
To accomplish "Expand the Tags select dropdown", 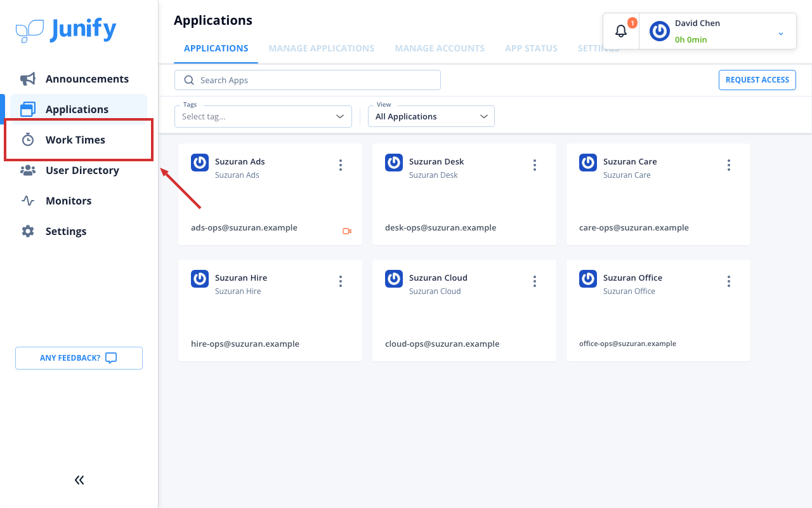I will (263, 116).
